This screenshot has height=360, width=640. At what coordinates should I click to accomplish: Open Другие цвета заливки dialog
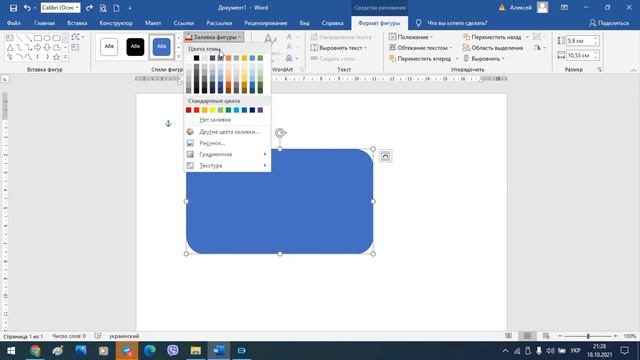click(227, 132)
